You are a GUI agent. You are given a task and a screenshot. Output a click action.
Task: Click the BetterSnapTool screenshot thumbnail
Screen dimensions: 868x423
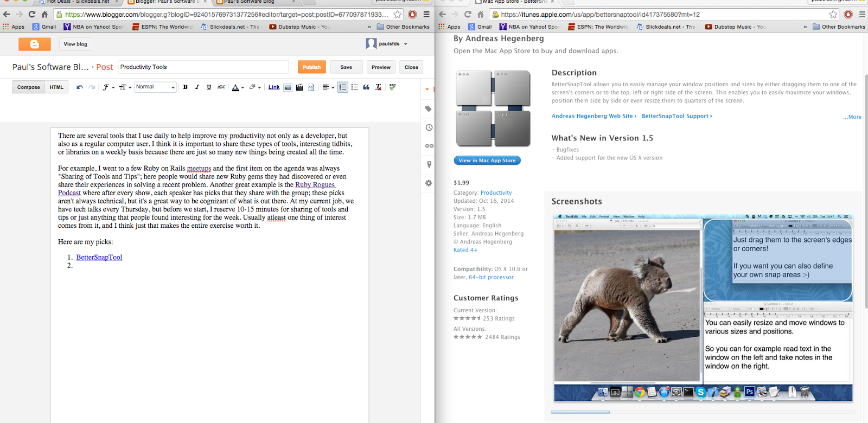[703, 308]
